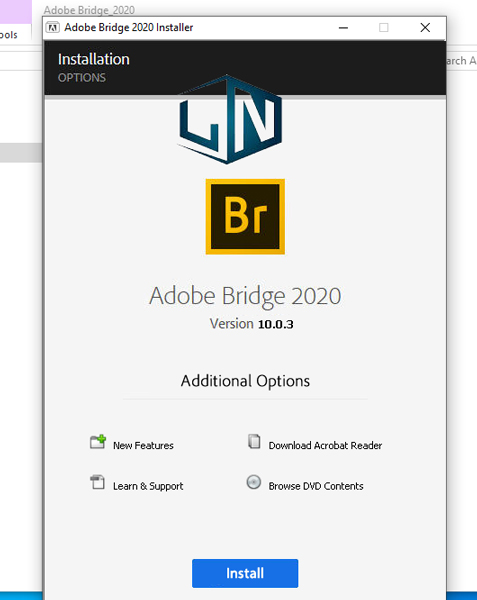Open the Download Acrobat Reader link
This screenshot has height=600, width=477.
pos(325,445)
